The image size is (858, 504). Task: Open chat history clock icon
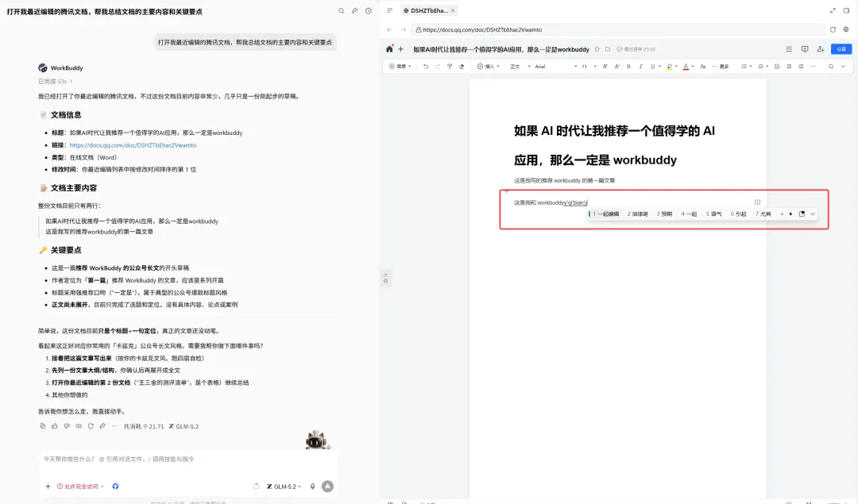(369, 11)
